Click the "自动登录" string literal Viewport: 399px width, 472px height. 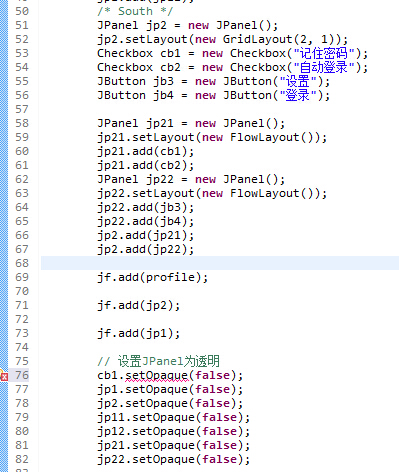(324, 67)
